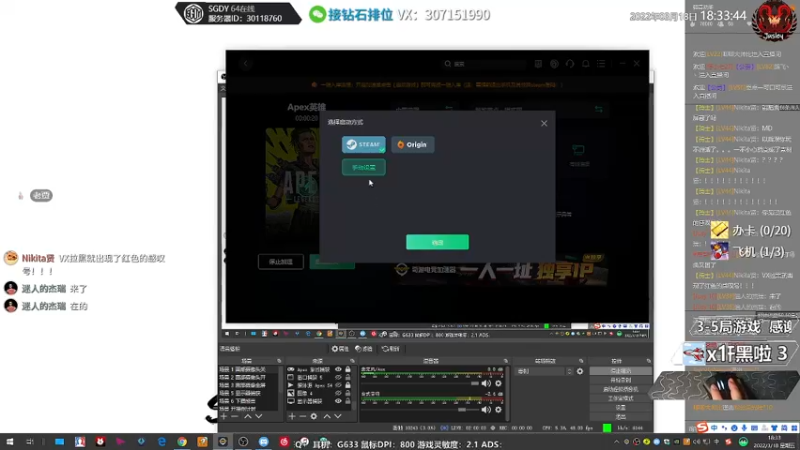
Task: Go back with the accelerator's left arrow
Action: pyautogui.click(x=246, y=64)
